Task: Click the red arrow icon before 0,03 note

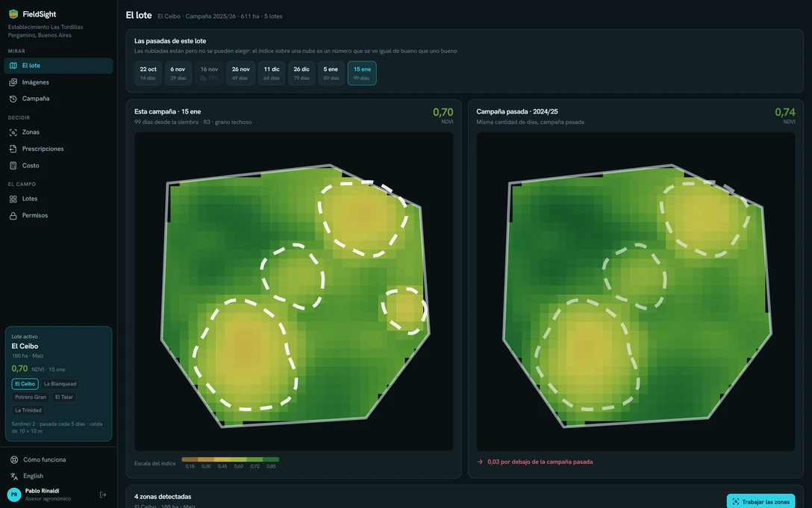Action: [x=480, y=462]
